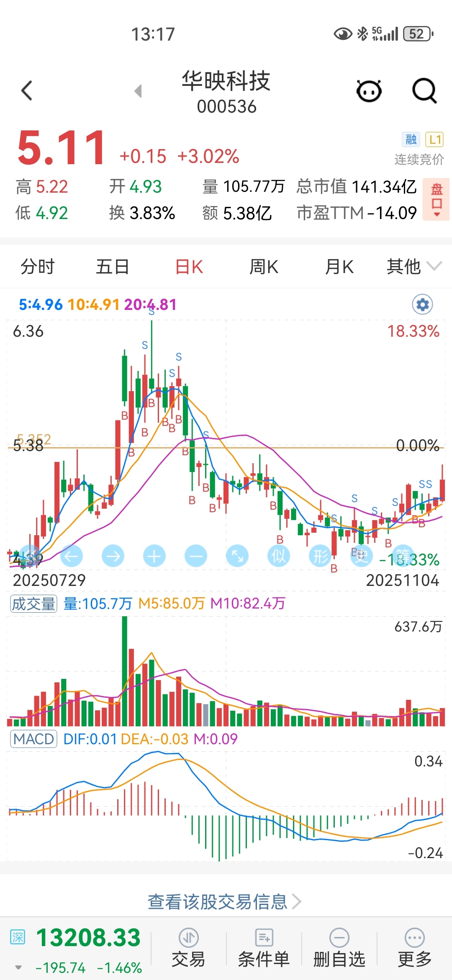Open chart settings gear icon
Viewport: 452px width, 980px height.
pyautogui.click(x=422, y=304)
